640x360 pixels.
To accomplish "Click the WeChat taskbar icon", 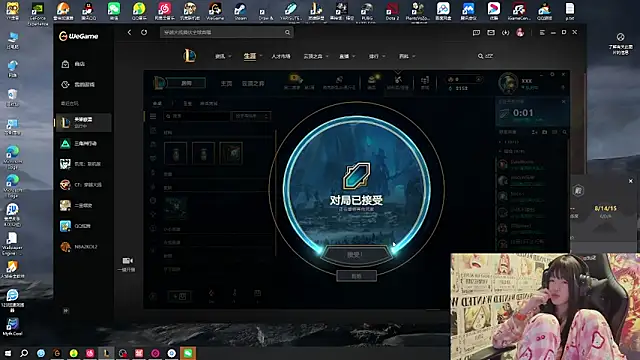I will [x=188, y=353].
